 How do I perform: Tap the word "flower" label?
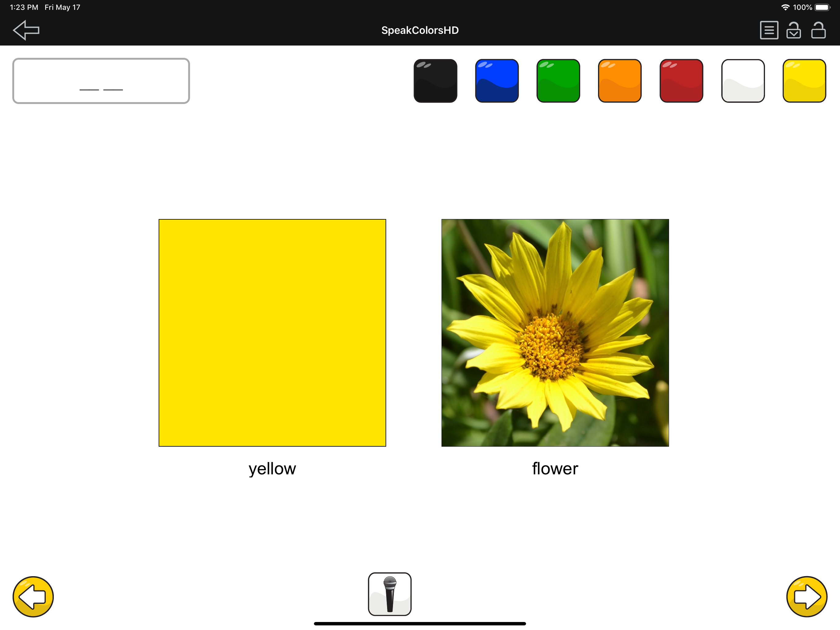pyautogui.click(x=555, y=469)
